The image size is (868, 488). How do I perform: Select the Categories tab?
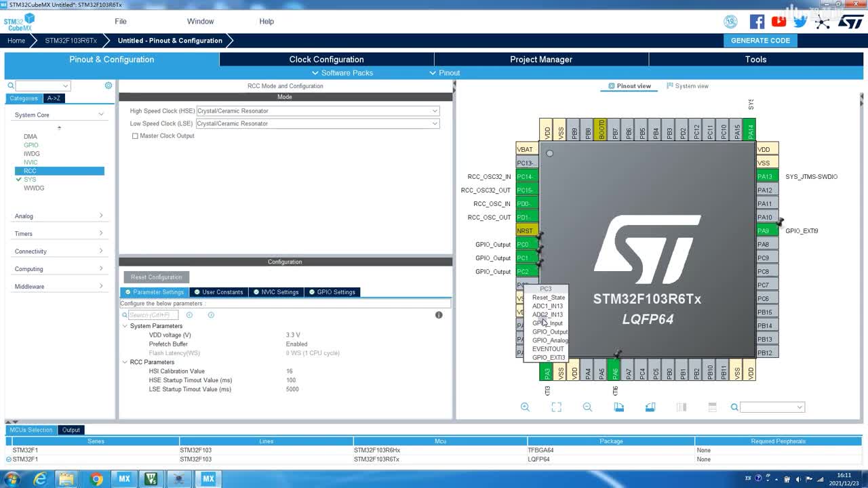(24, 98)
